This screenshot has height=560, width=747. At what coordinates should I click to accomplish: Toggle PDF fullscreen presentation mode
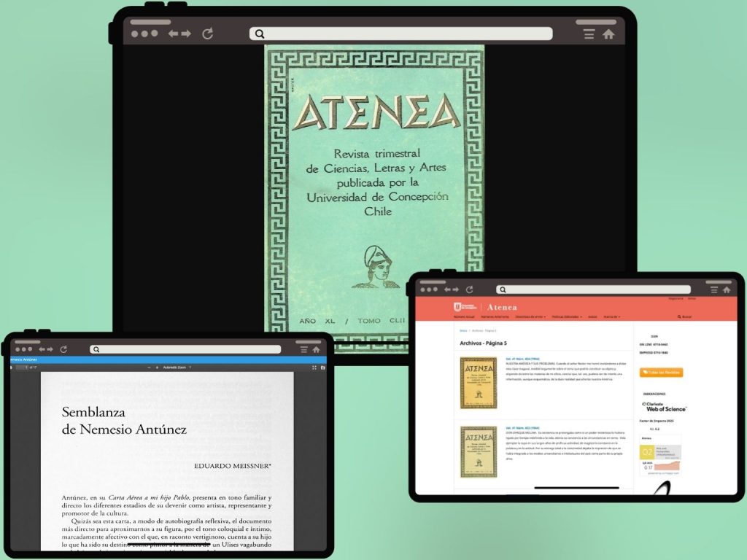(314, 367)
